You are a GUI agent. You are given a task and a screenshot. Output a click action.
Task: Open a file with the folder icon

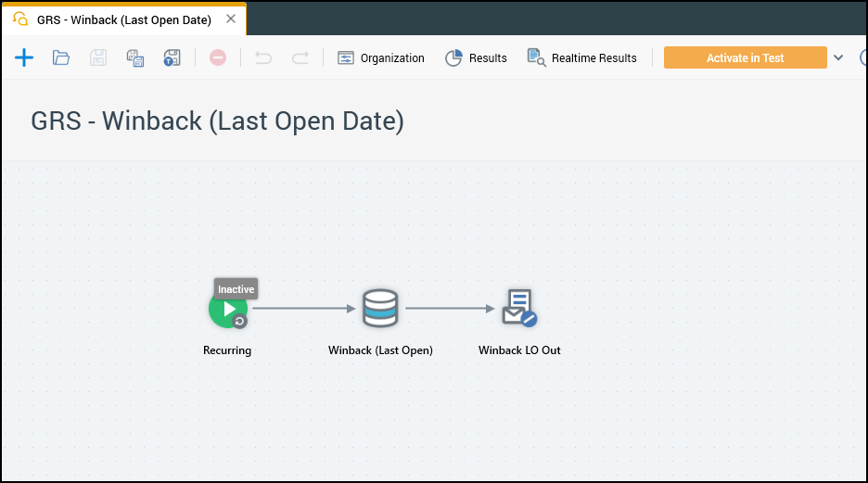tap(61, 57)
